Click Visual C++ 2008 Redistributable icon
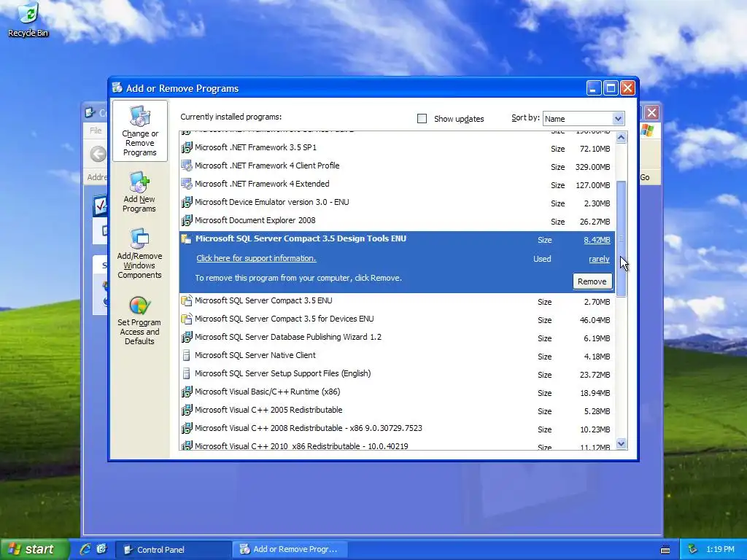 (187, 428)
